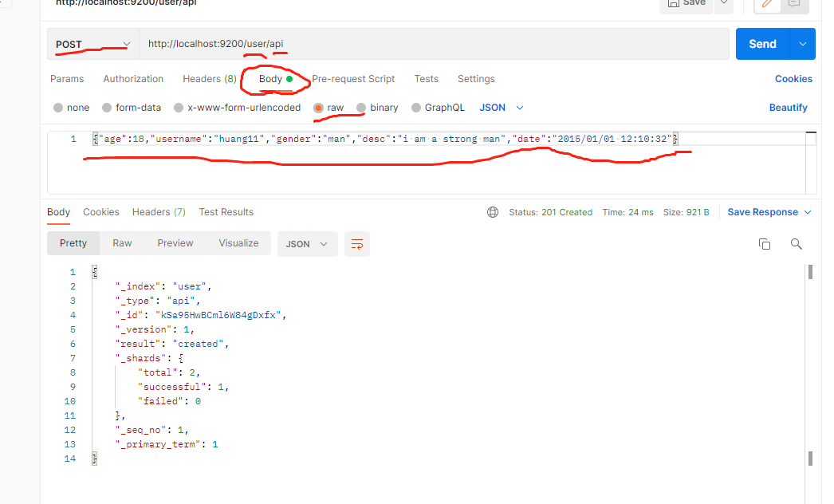The height and width of the screenshot is (504, 834).
Task: Toggle line wrapping in the response viewer
Action: tap(356, 244)
